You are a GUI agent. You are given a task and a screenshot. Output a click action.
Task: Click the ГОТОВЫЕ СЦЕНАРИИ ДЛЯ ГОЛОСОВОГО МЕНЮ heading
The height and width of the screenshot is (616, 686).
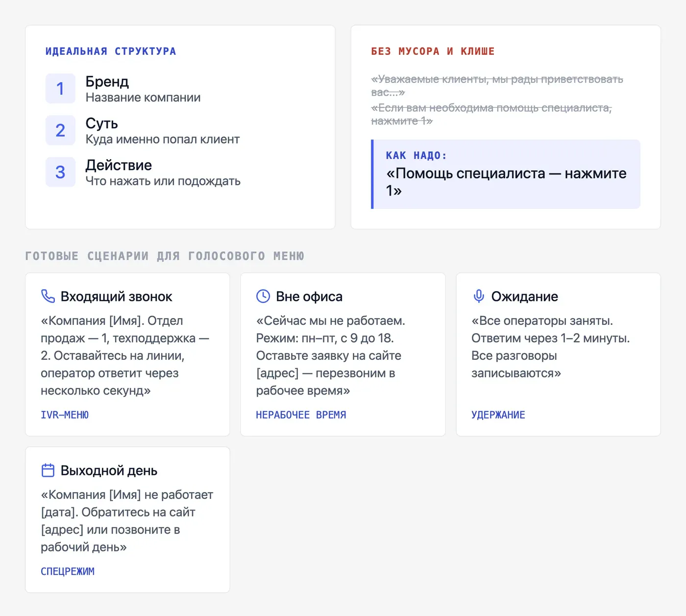[165, 256]
